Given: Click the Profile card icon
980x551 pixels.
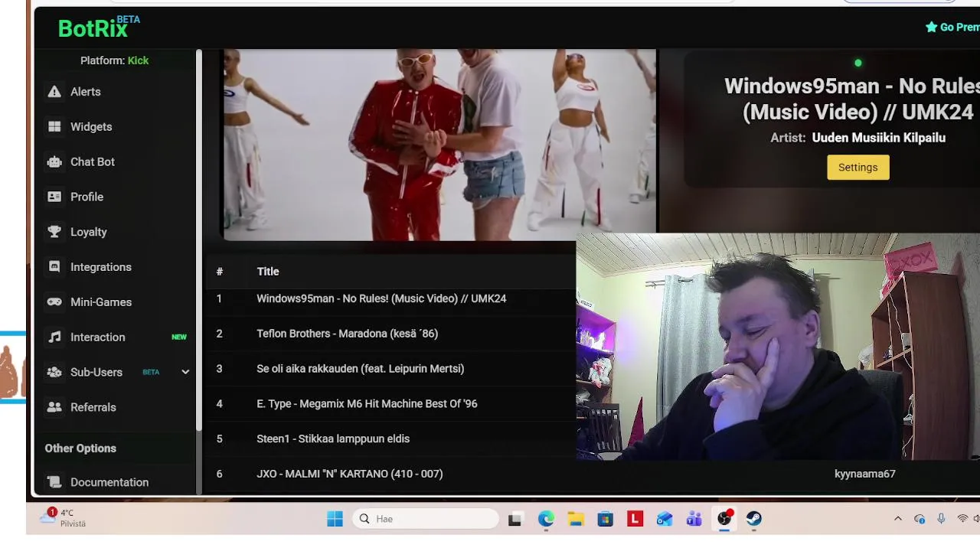Looking at the screenshot, I should [x=54, y=197].
